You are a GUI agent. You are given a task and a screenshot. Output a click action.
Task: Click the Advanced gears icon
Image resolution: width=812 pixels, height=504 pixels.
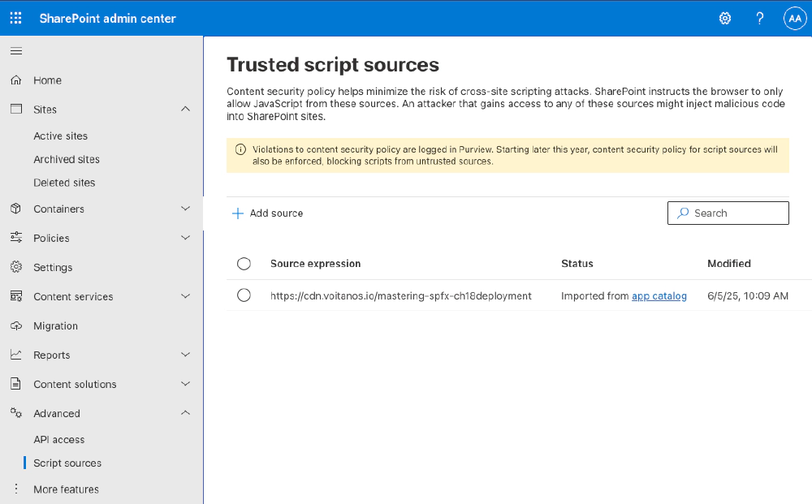pos(16,413)
